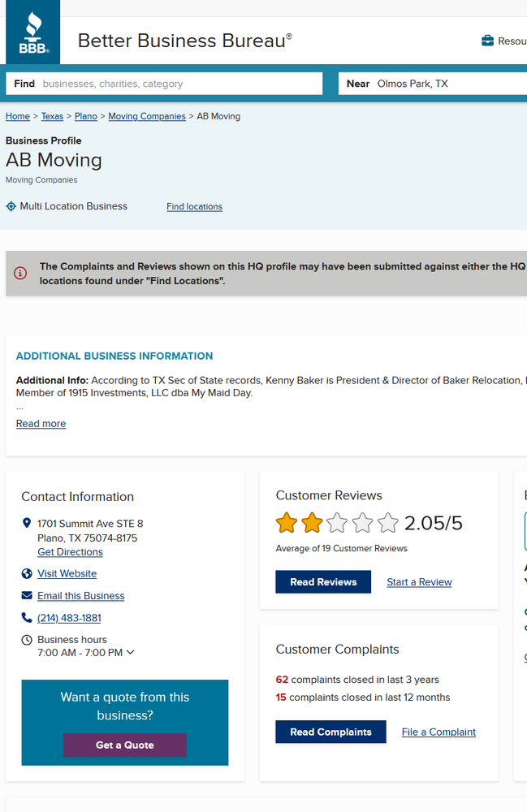Click the fifth empty rating star
Viewport: 527px width, 812px height.
[388, 522]
